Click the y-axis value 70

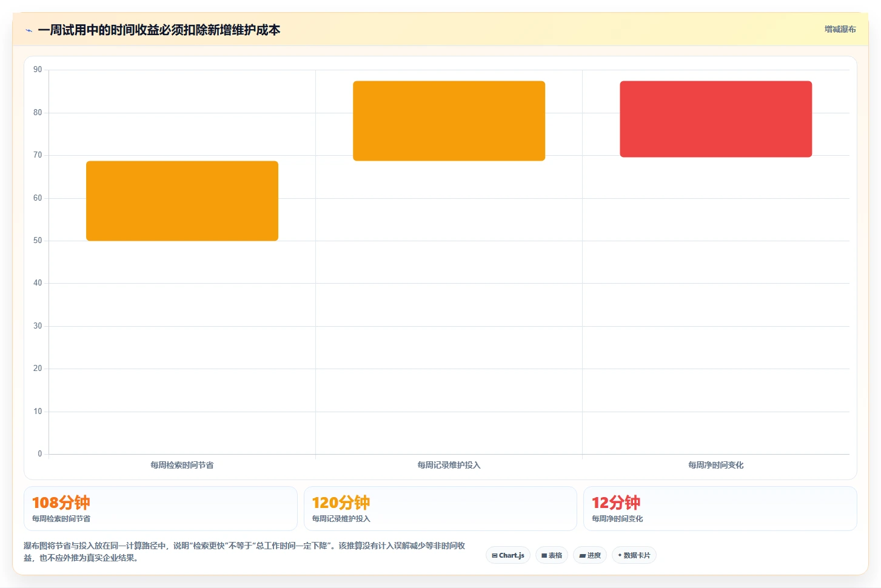pyautogui.click(x=38, y=155)
